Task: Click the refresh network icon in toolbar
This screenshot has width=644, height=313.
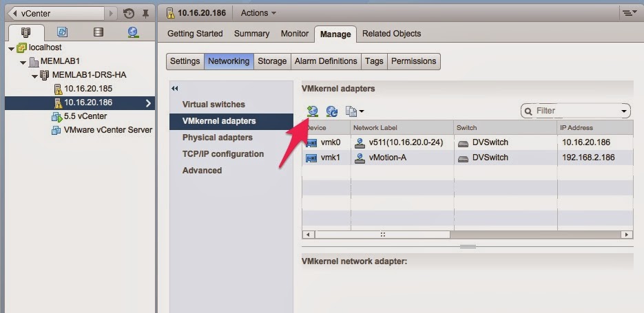Action: click(x=332, y=111)
